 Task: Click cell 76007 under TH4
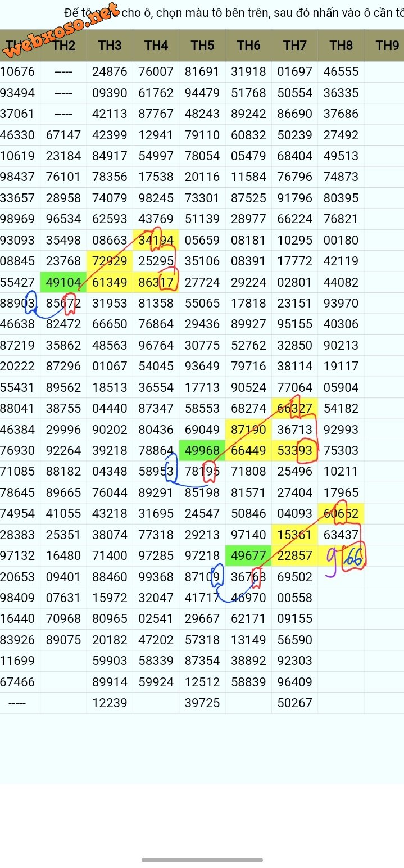click(x=156, y=72)
